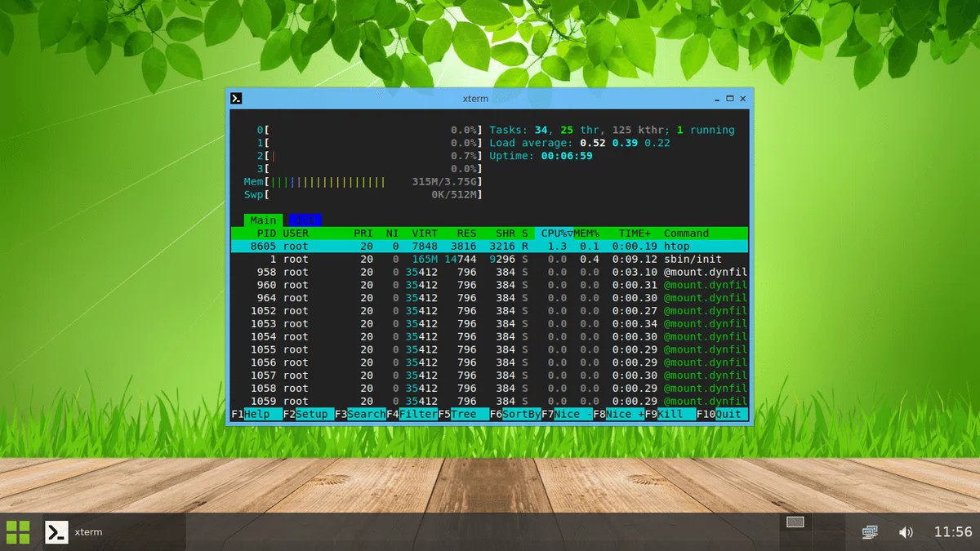This screenshot has height=551, width=980.
Task: Click the volume speaker tray icon
Action: tap(906, 532)
